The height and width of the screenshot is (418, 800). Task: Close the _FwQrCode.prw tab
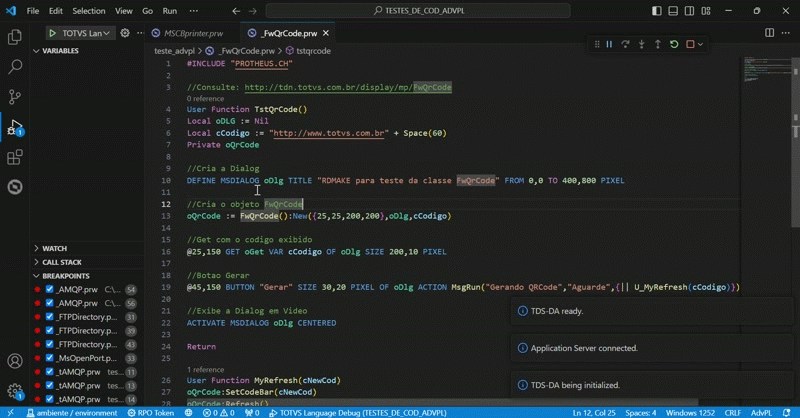(326, 33)
